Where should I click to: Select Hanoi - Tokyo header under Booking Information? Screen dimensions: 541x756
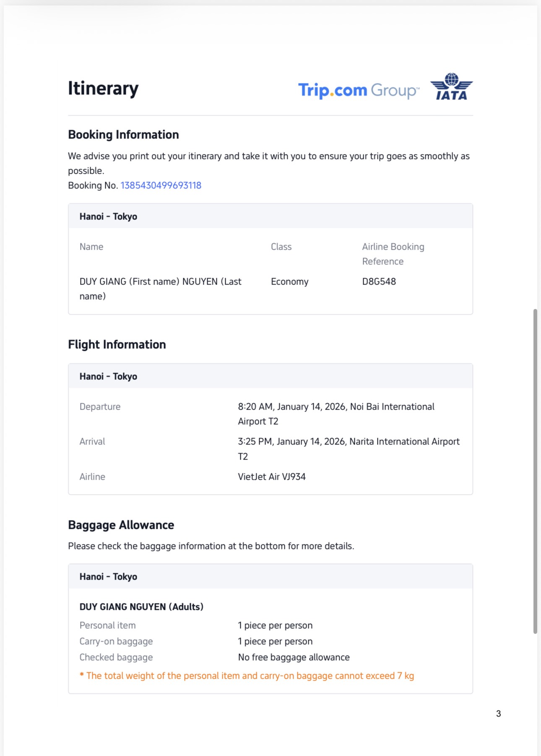(x=108, y=217)
